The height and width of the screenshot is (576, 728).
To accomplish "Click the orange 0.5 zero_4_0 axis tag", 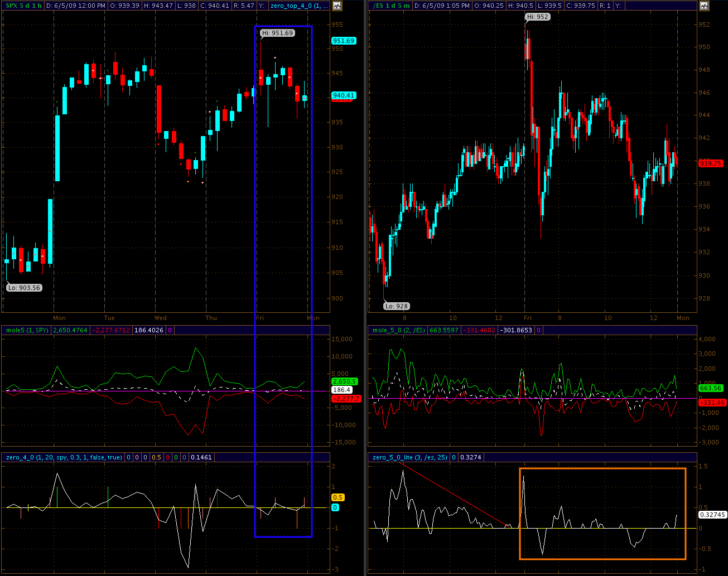I will (x=338, y=497).
